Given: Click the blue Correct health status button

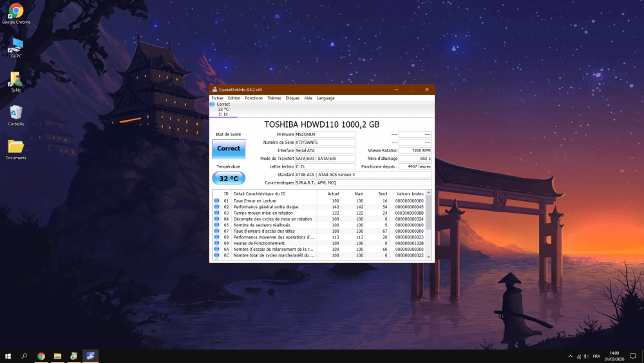Looking at the screenshot, I should [228, 148].
